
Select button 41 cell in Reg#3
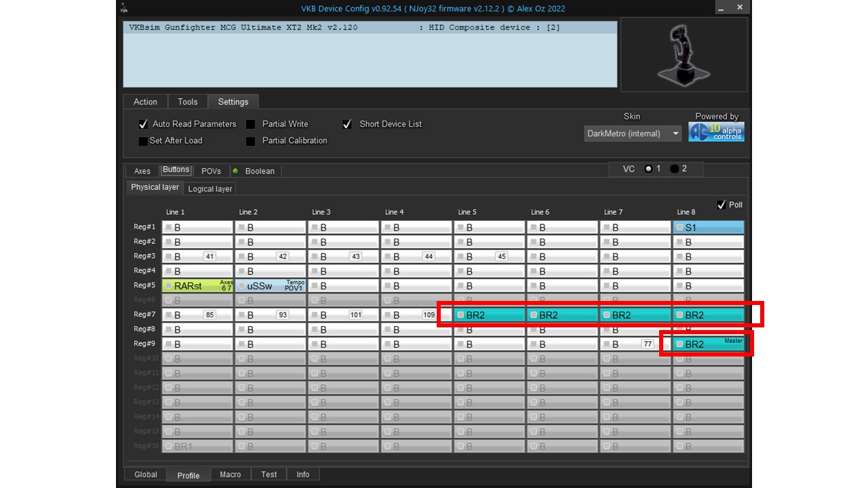[197, 256]
